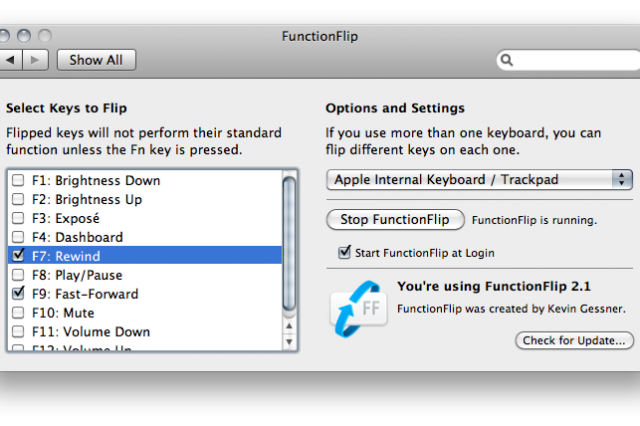Uncheck the F9: Fast-Forward checkbox
The width and height of the screenshot is (640, 426).
(18, 294)
